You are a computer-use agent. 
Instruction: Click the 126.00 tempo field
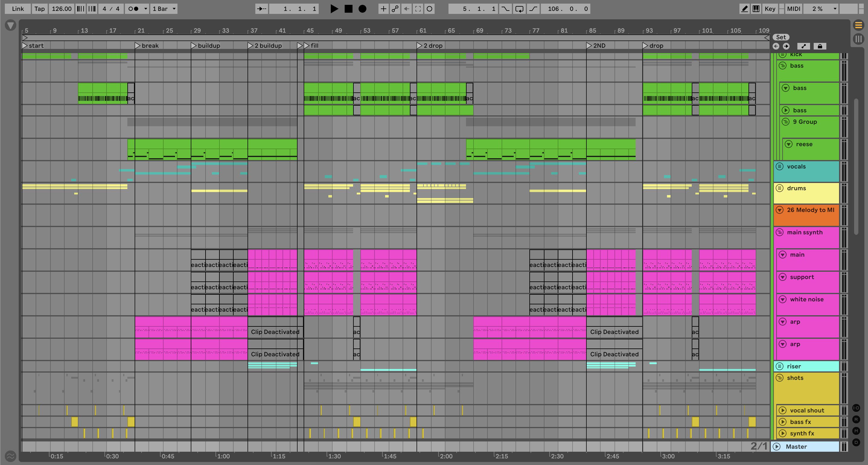point(61,9)
